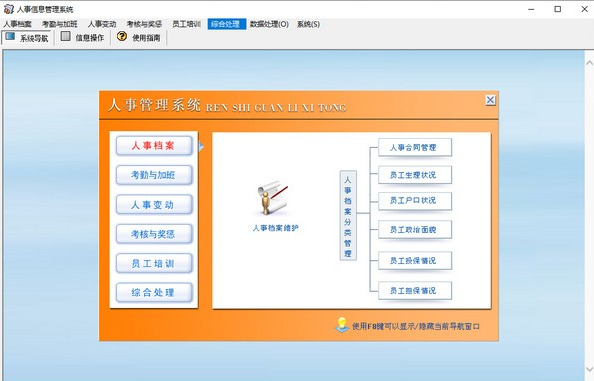
Task: Open the 人事变动 menu
Action: (x=102, y=24)
